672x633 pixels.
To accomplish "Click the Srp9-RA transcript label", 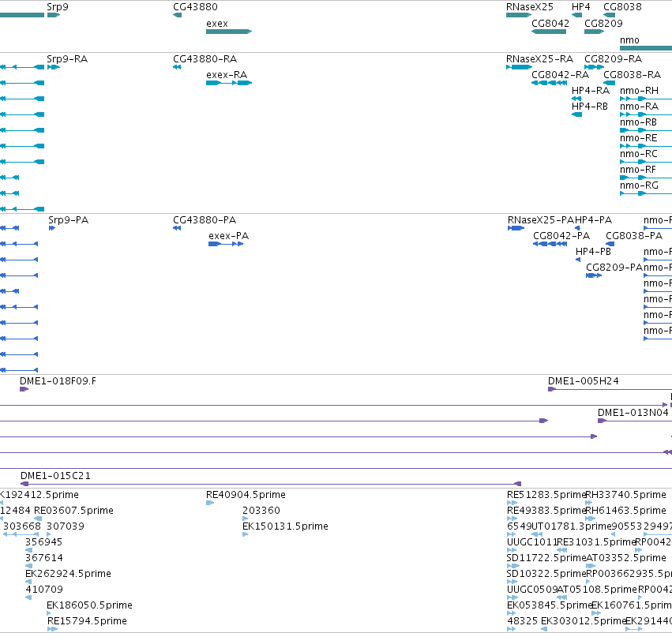I will 67,58.
